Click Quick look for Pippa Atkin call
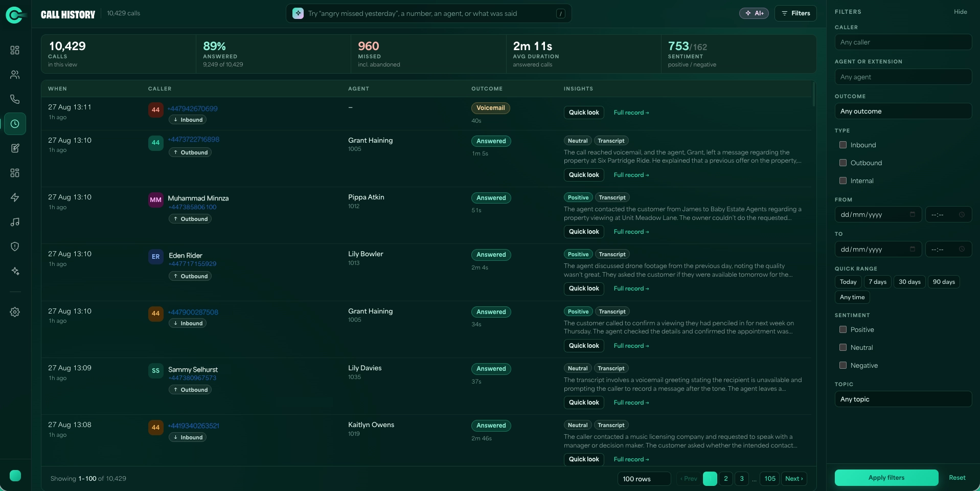The height and width of the screenshot is (491, 980). [x=584, y=232]
